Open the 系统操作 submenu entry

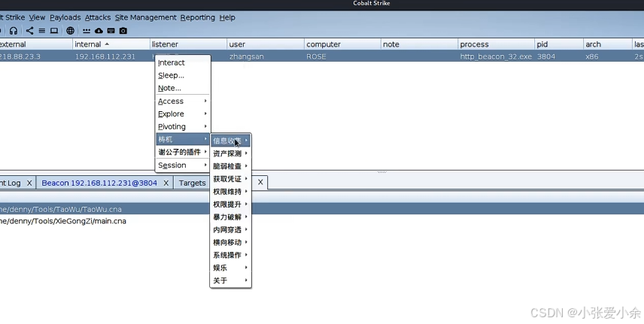click(x=230, y=255)
